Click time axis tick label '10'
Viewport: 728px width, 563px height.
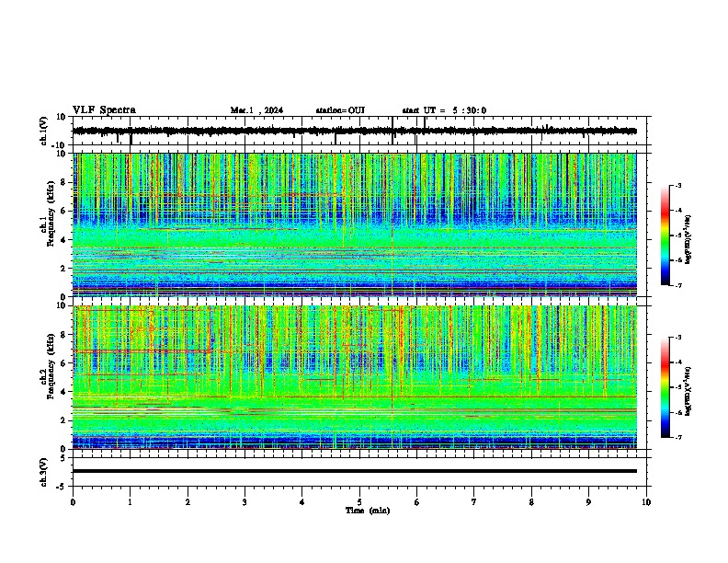(x=646, y=502)
